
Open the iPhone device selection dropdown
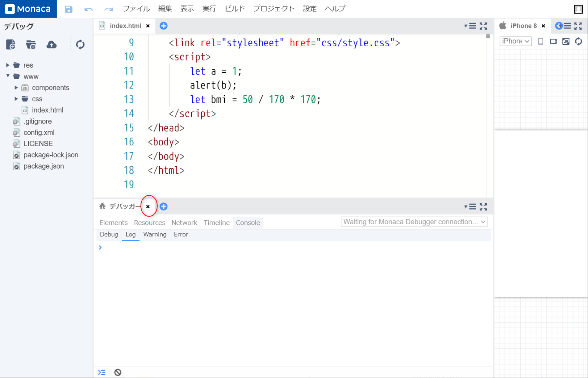515,41
